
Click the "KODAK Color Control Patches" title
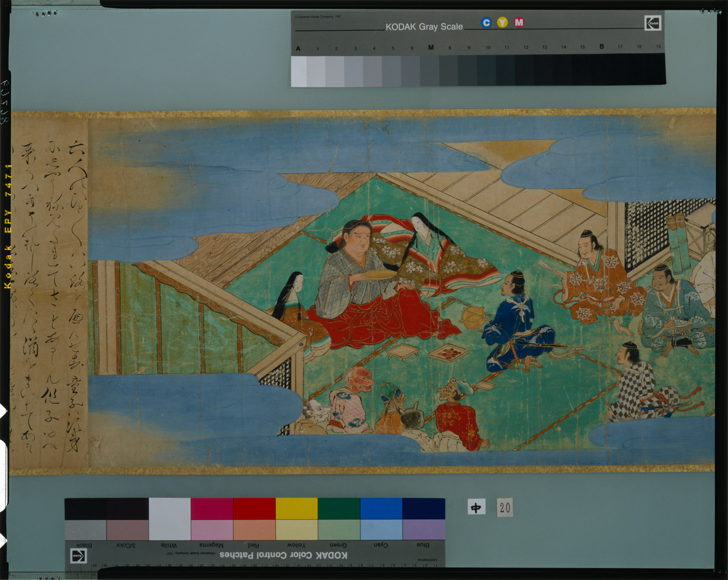(284, 555)
